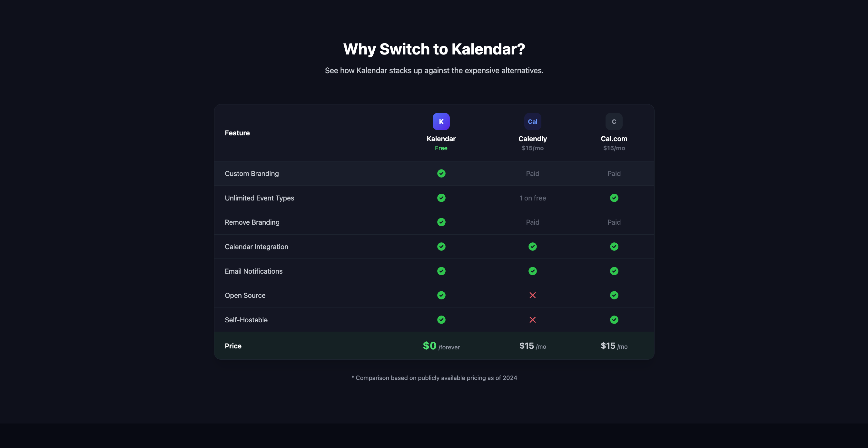Click Calendly's 'Paid' text for Remove Branding

click(x=532, y=222)
